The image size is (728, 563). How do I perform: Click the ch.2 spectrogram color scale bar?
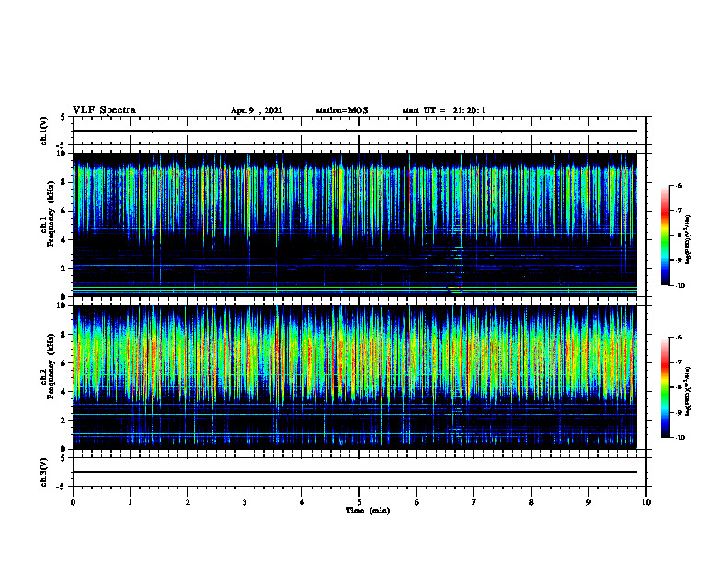tap(665, 387)
